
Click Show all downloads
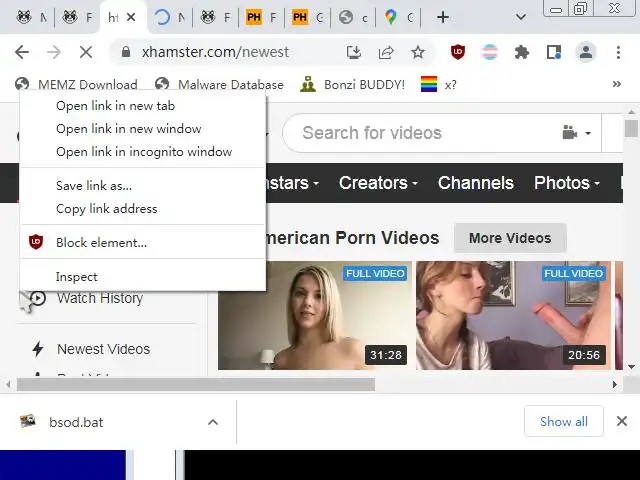[x=564, y=421]
